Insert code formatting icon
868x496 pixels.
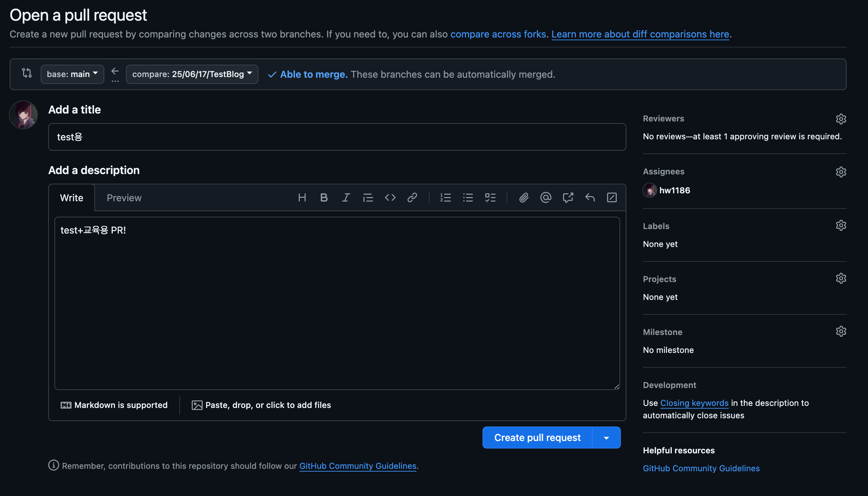coord(390,197)
